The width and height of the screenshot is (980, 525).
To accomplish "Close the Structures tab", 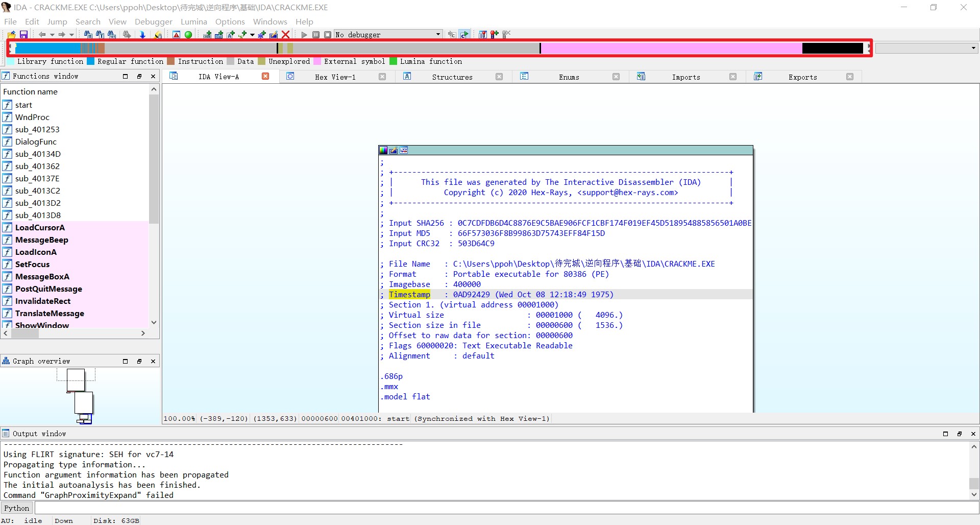I will (x=499, y=77).
